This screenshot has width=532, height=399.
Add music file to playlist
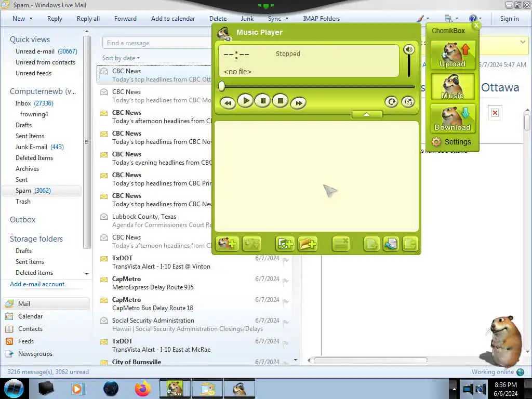285,244
